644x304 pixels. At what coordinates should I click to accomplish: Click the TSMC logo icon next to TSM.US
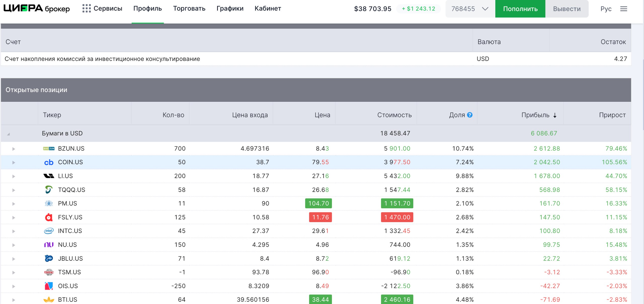[49, 272]
